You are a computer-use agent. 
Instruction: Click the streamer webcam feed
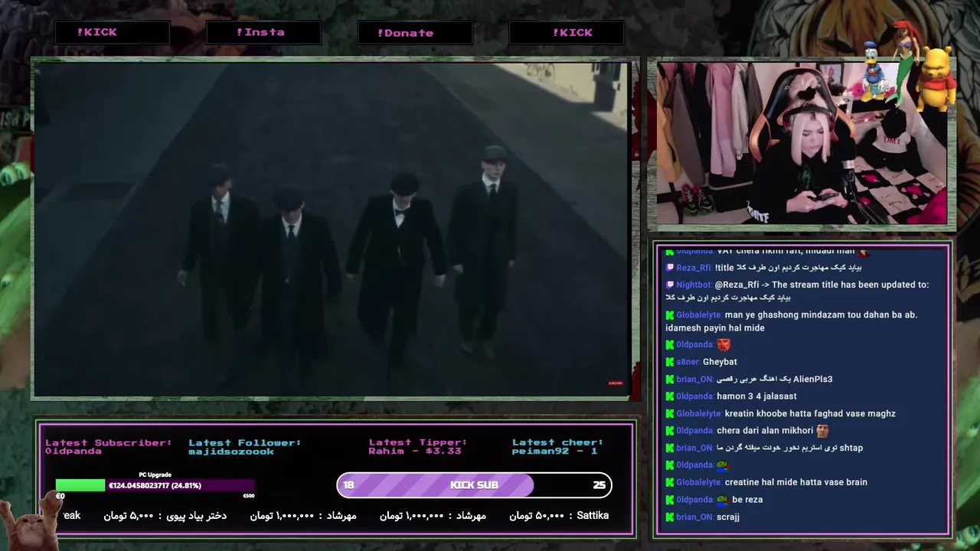802,143
